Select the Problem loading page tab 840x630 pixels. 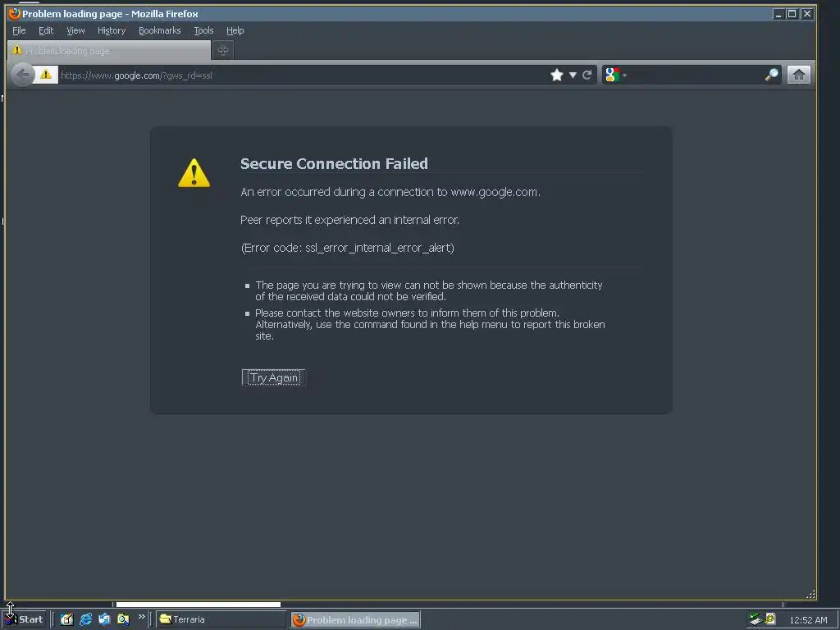tap(109, 50)
